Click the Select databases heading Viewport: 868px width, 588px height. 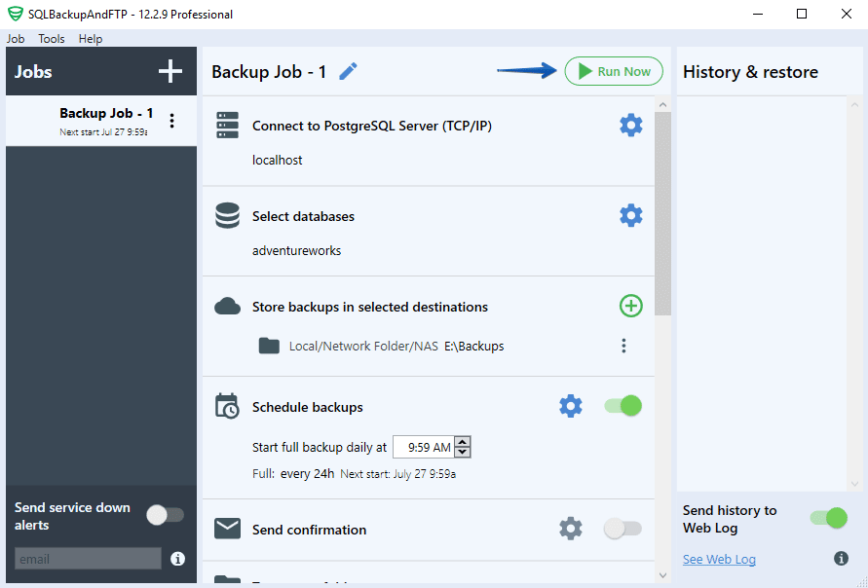[303, 216]
